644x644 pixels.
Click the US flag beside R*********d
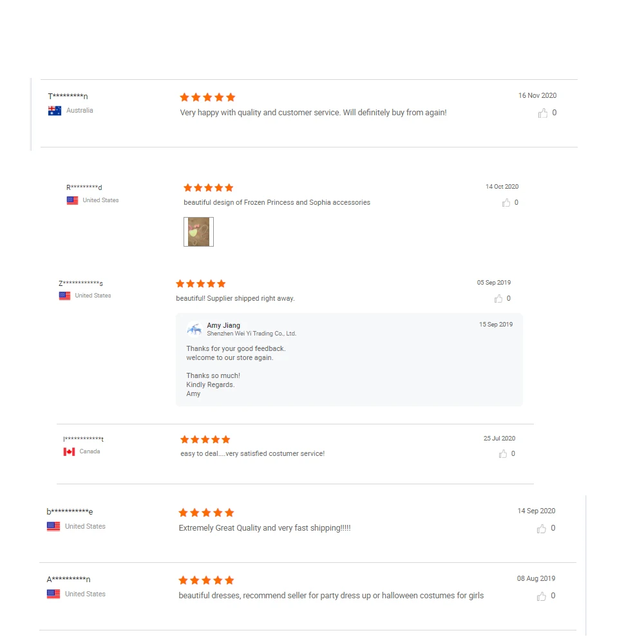[73, 200]
